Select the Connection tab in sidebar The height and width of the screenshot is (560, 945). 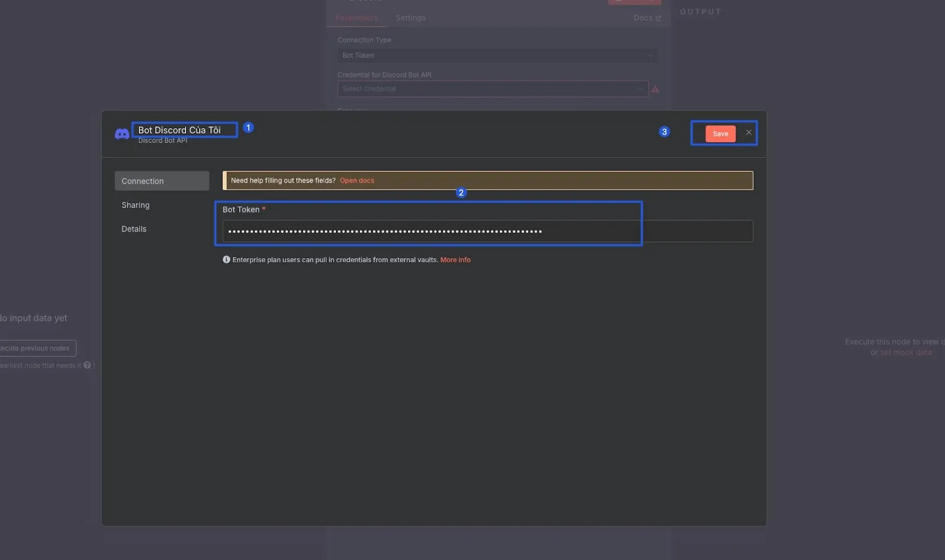pyautogui.click(x=162, y=181)
